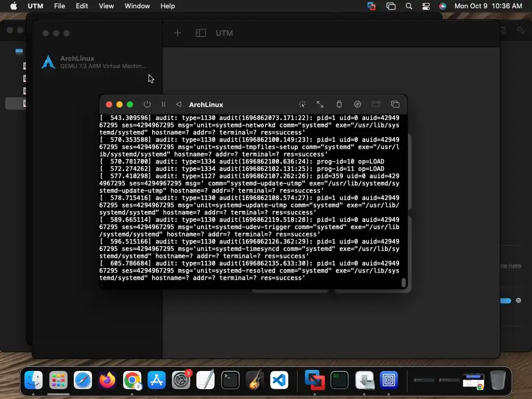Open Terminal from the Dock
Screen dimensions: 532x399
(x=230, y=380)
